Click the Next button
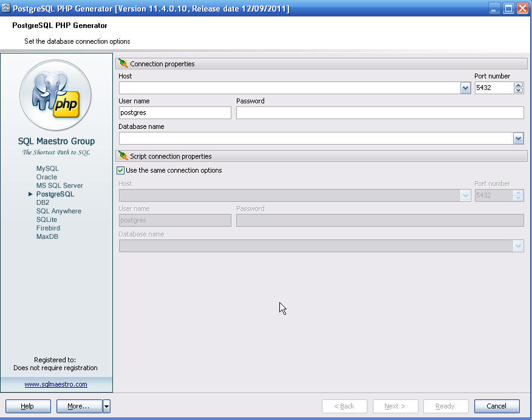This screenshot has width=532, height=420. [395, 406]
